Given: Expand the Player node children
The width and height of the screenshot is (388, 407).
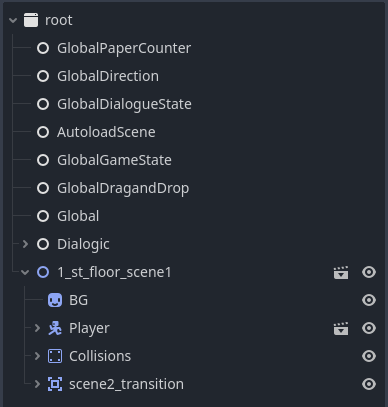Looking at the screenshot, I should tap(37, 328).
